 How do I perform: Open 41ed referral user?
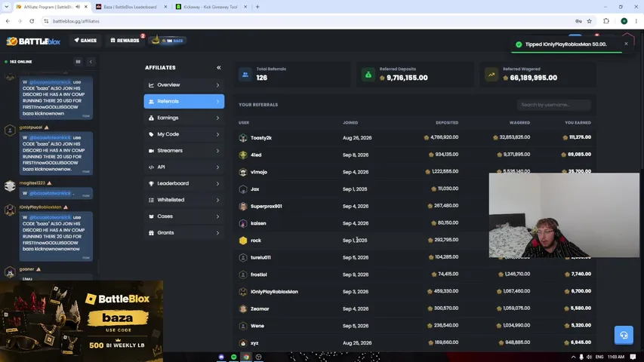pyautogui.click(x=256, y=155)
